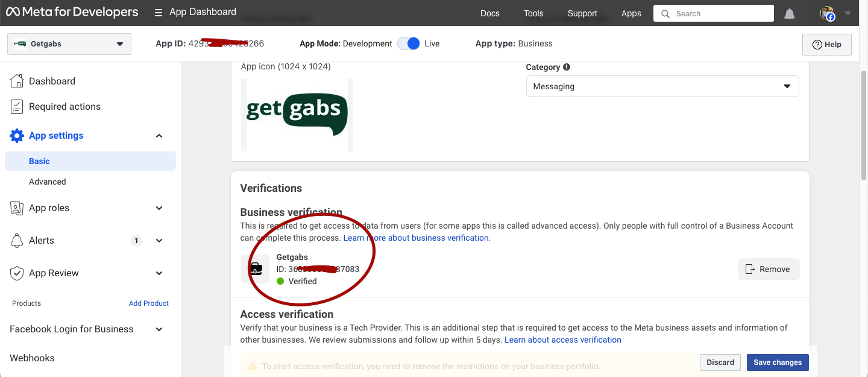Click the App roles person icon
The width and height of the screenshot is (868, 377).
[x=17, y=208]
